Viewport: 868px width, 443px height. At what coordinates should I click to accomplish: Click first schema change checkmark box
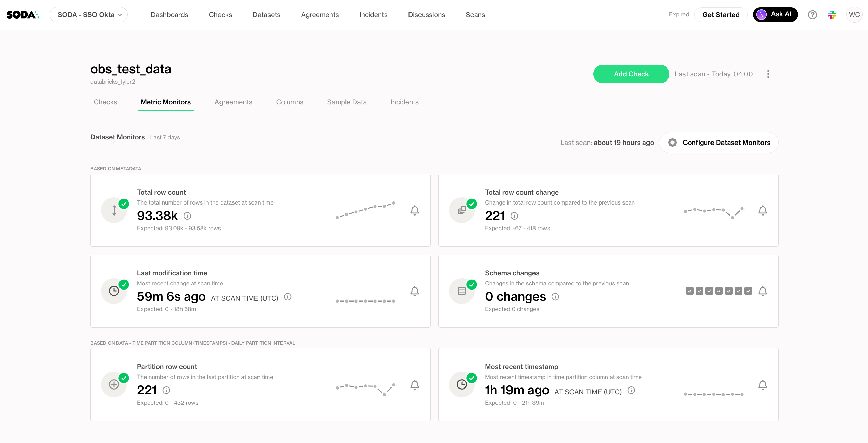(x=690, y=291)
